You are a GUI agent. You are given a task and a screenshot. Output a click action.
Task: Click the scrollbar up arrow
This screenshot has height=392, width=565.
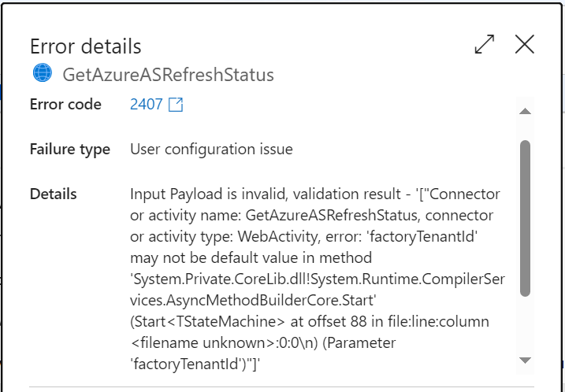point(525,111)
